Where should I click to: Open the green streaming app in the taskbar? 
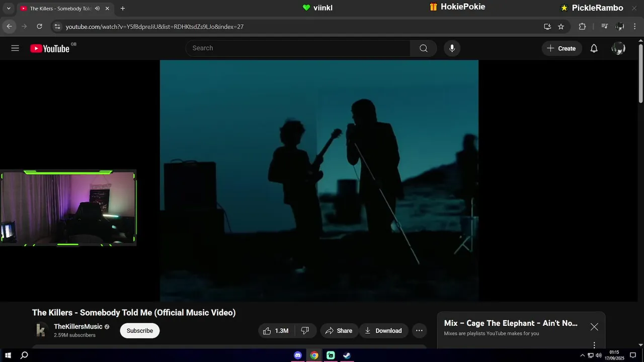point(331,355)
